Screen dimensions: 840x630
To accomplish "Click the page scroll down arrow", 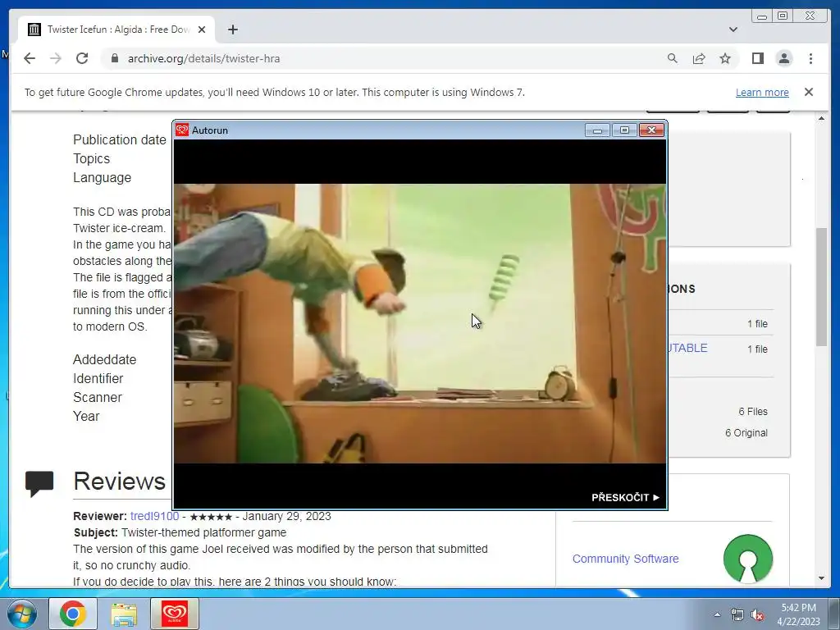I will [x=821, y=578].
